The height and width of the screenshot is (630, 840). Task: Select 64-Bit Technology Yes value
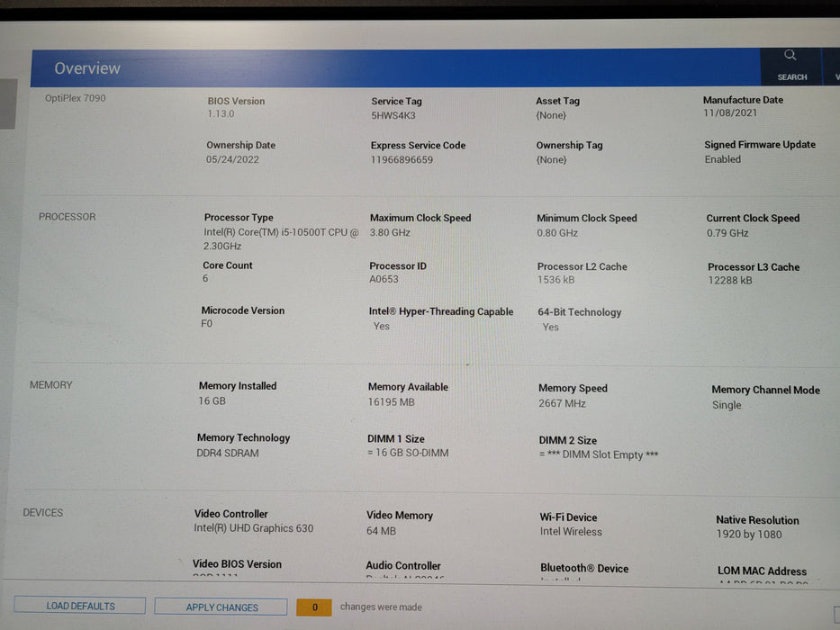coord(550,327)
